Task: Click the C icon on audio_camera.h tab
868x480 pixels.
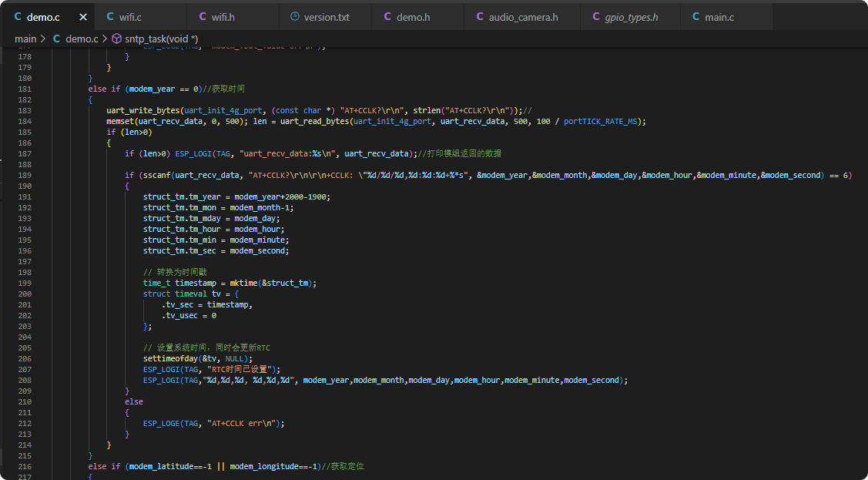Action: [480, 17]
